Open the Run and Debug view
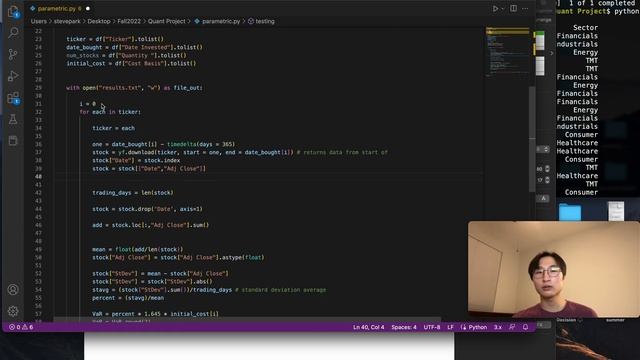The image size is (640, 360). point(13,76)
